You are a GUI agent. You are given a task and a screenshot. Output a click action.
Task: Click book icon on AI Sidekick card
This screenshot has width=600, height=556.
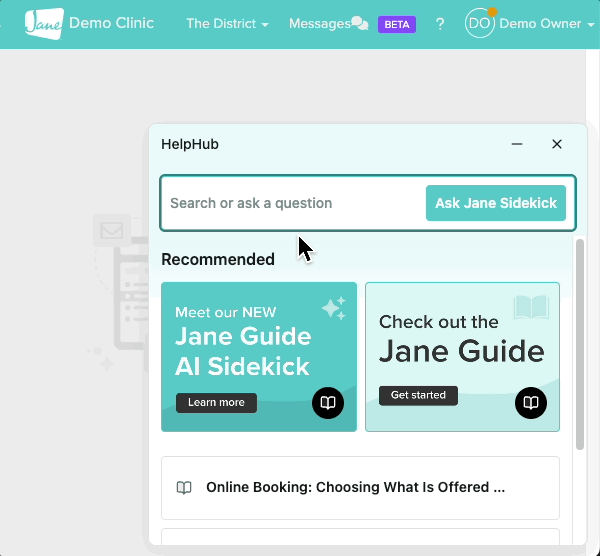(x=328, y=403)
